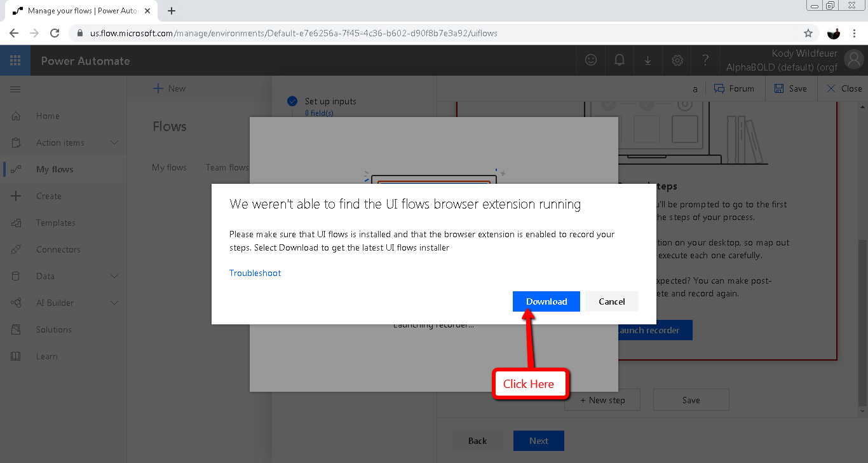
Task: Click the Connectors plug icon
Action: tap(16, 249)
